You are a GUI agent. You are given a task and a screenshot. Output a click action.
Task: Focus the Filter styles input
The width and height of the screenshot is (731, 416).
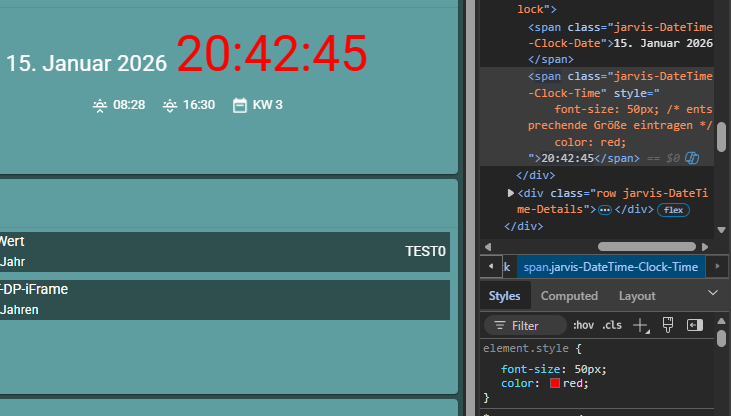pyautogui.click(x=525, y=326)
